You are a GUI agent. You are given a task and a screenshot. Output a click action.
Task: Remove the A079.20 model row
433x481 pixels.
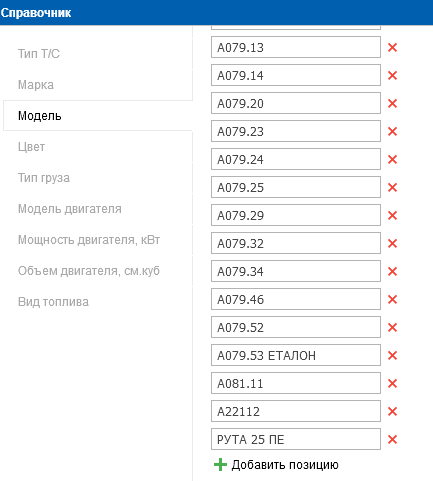pyautogui.click(x=392, y=103)
